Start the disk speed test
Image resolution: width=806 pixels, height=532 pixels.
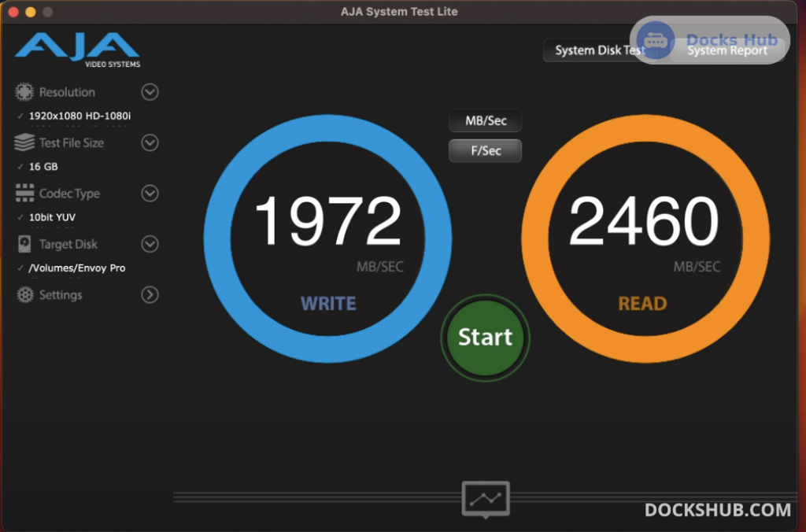(485, 338)
